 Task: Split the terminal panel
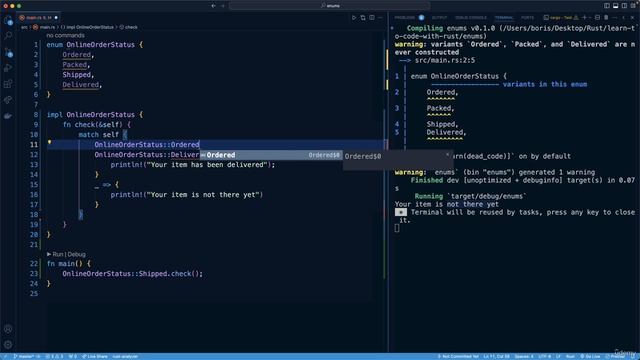tap(597, 18)
